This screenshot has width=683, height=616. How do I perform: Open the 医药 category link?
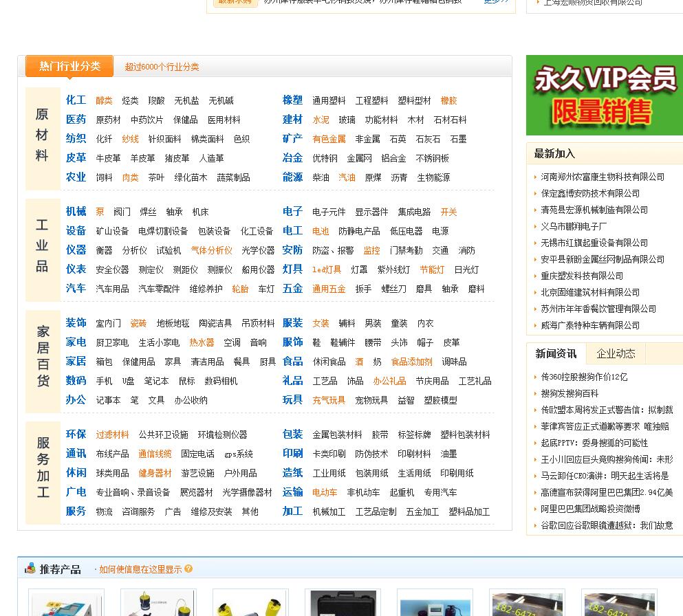tap(76, 120)
